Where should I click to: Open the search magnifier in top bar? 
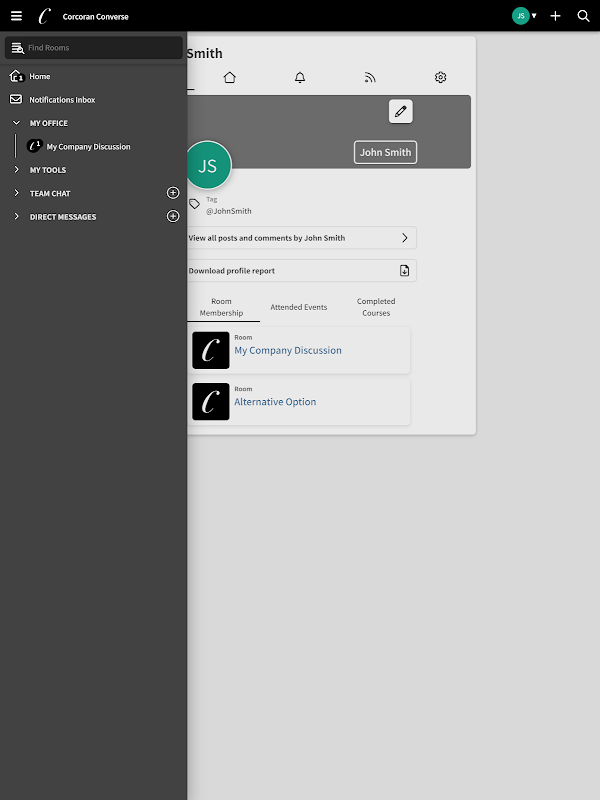tap(583, 16)
